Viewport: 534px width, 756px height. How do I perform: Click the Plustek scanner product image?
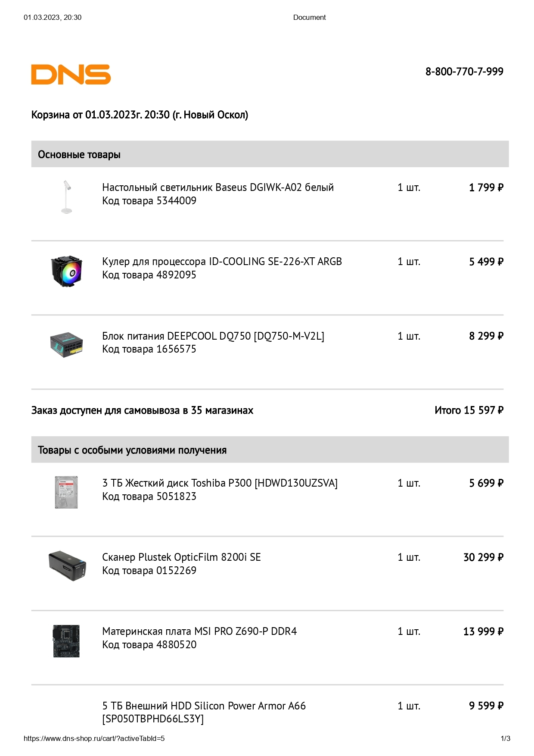coord(67,566)
